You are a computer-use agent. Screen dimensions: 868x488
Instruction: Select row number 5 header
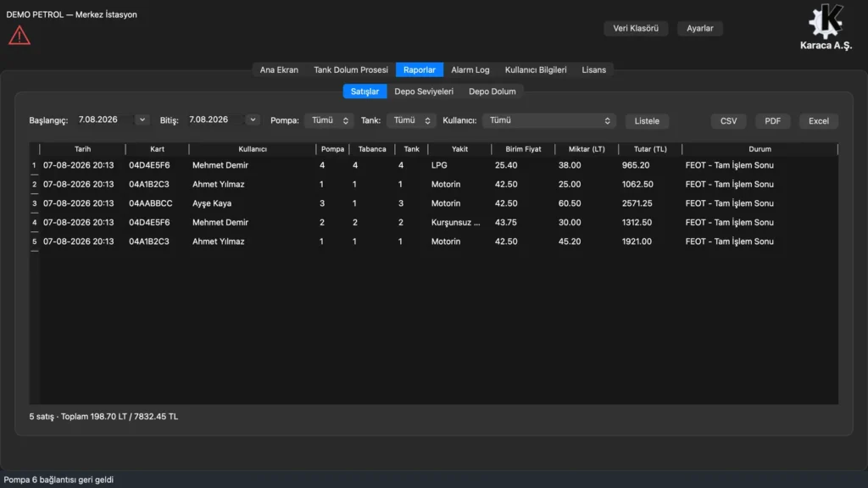(x=34, y=241)
